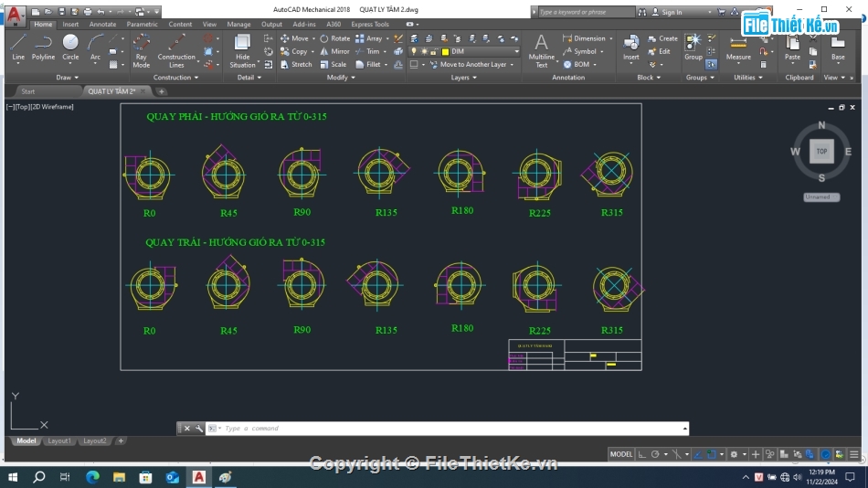Image resolution: width=868 pixels, height=488 pixels.
Task: Click the Construction Lines tool
Action: 176,50
